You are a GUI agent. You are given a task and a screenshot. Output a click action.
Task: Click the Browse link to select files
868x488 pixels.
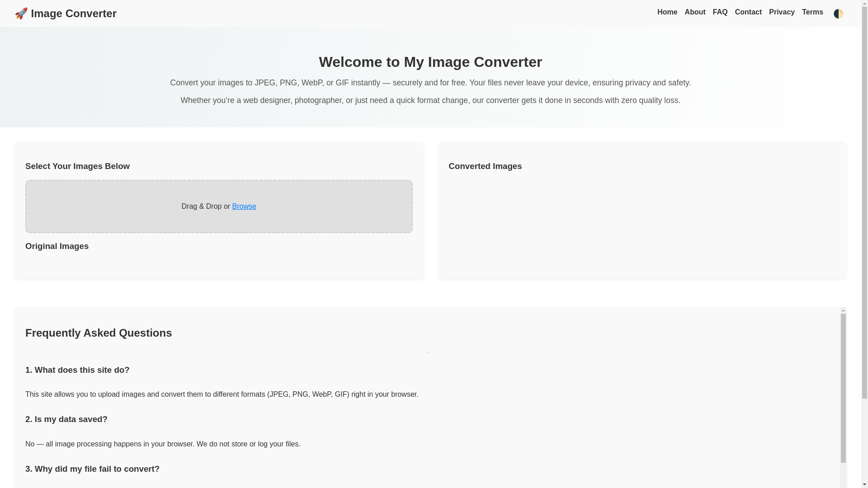coord(244,206)
